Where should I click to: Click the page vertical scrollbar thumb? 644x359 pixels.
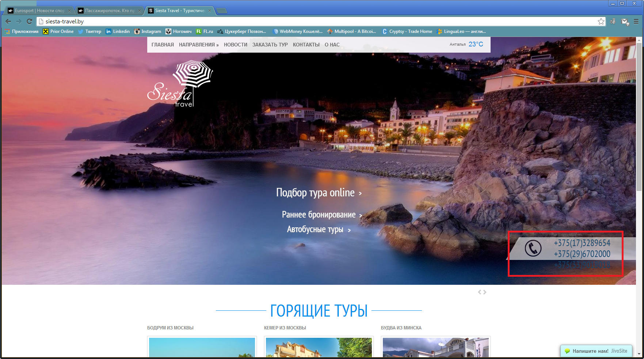639,117
